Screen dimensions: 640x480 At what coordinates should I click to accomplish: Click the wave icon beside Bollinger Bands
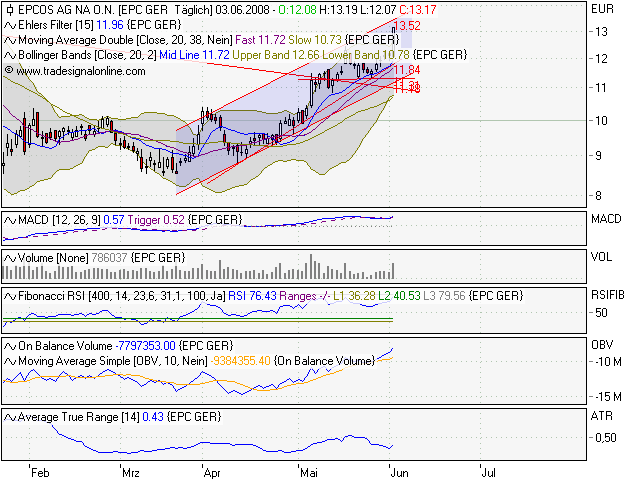pyautogui.click(x=10, y=55)
